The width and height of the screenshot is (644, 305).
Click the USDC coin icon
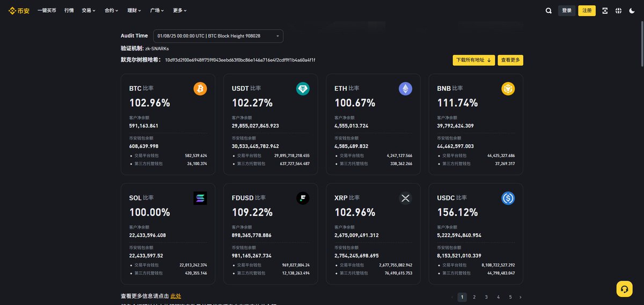click(508, 198)
